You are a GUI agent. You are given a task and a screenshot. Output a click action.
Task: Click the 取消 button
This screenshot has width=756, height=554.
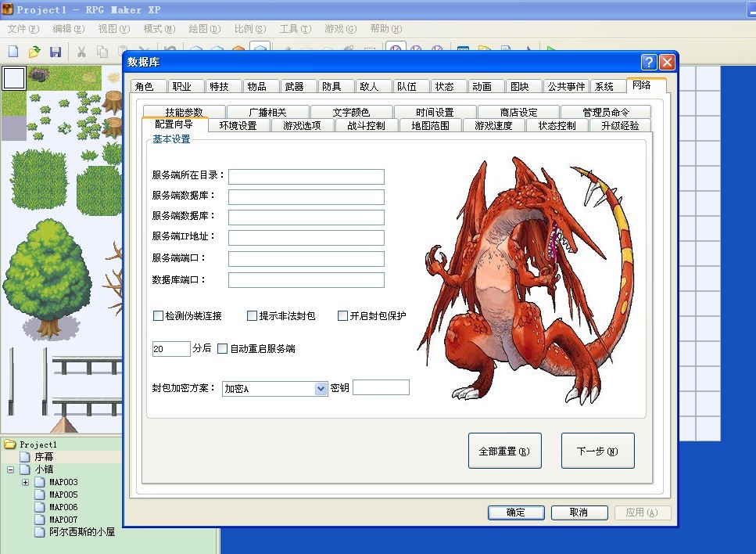pos(579,512)
